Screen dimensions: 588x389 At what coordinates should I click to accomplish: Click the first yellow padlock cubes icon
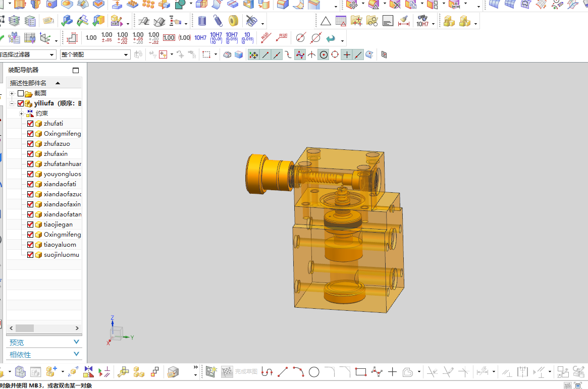449,21
